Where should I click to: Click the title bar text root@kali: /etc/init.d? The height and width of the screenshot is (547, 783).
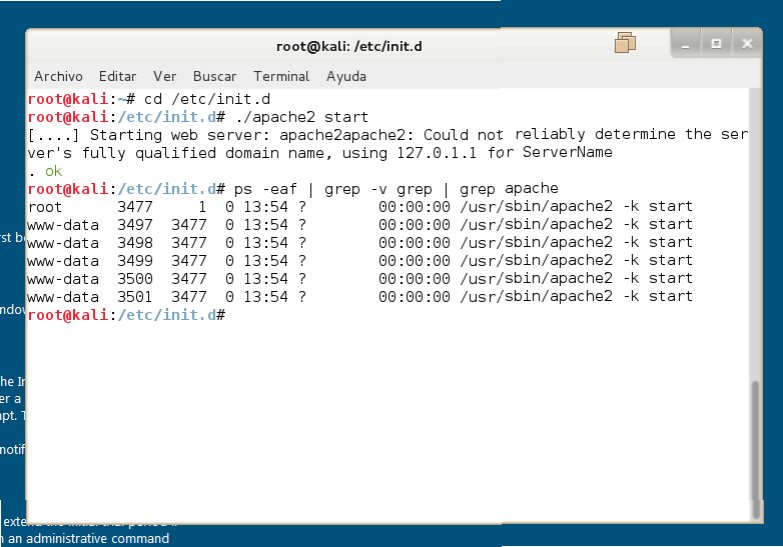point(363,46)
